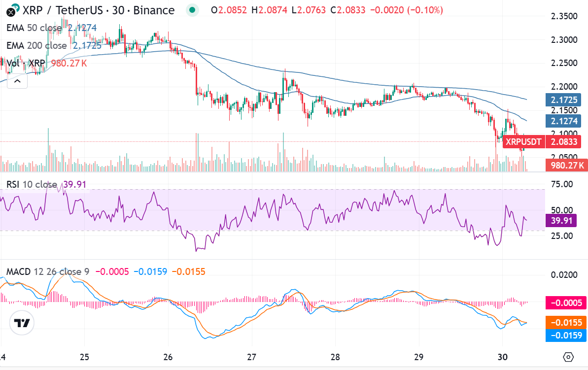The width and height of the screenshot is (588, 370).
Task: Click the date label 29 on time axis
Action: 419,357
